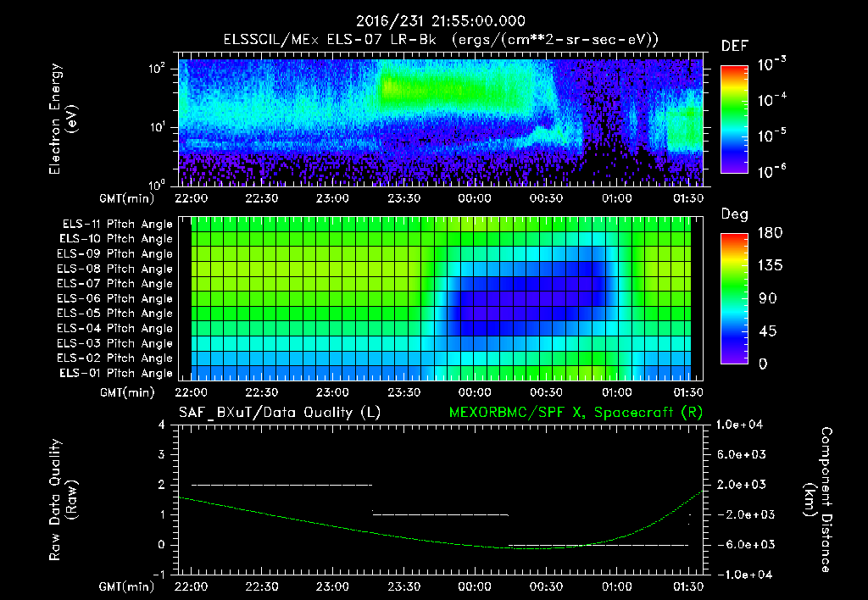Click the DEF color scale bar
Viewport: 868px width, 600px height.
pos(734,119)
